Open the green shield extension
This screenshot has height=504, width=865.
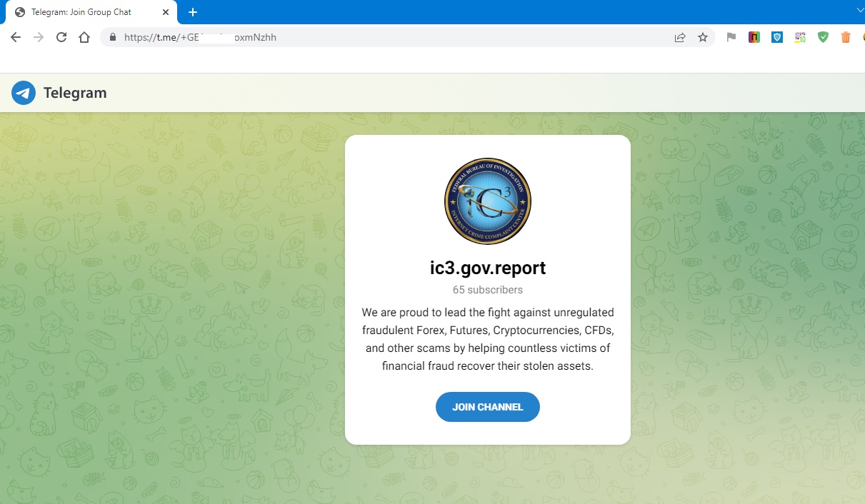pos(823,38)
